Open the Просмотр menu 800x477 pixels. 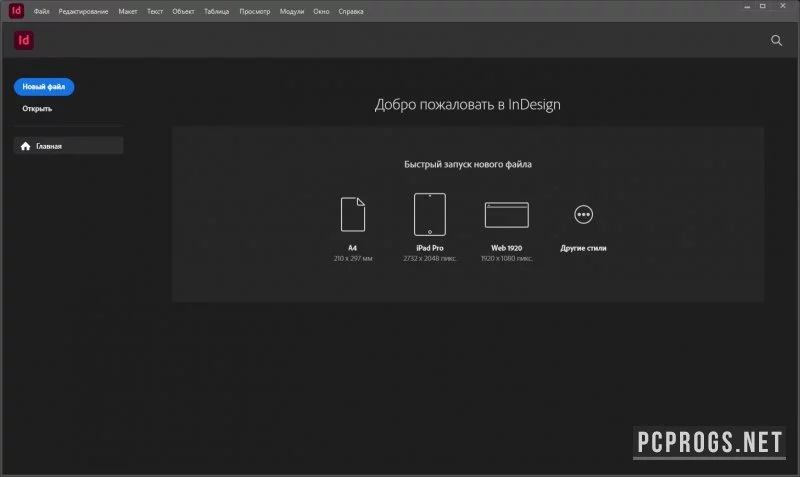[255, 11]
